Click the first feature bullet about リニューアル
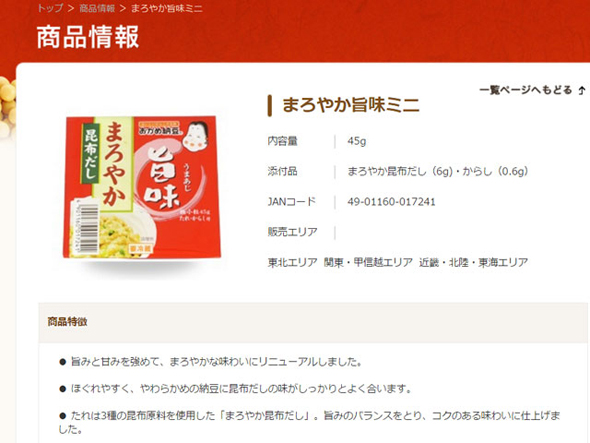 (211, 362)
